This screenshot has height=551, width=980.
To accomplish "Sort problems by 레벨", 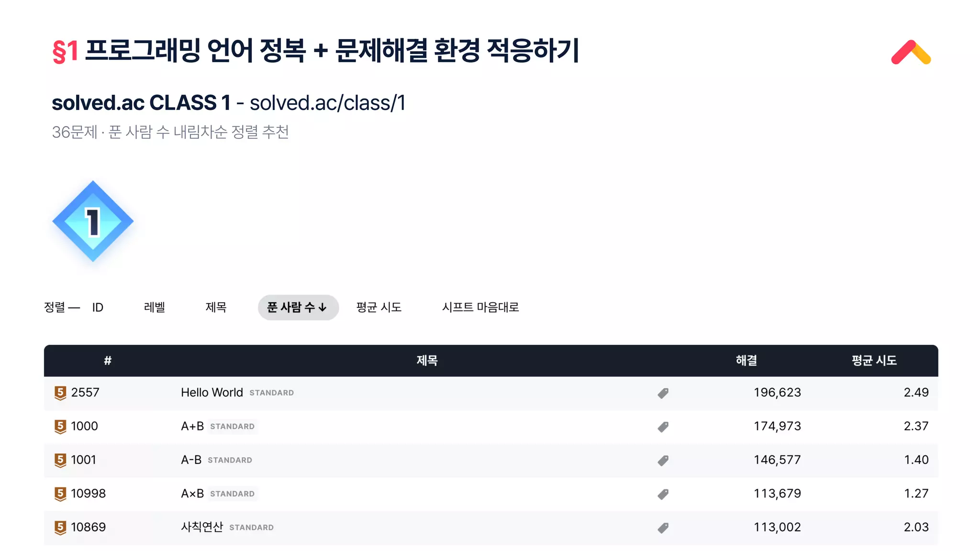I will pyautogui.click(x=155, y=308).
